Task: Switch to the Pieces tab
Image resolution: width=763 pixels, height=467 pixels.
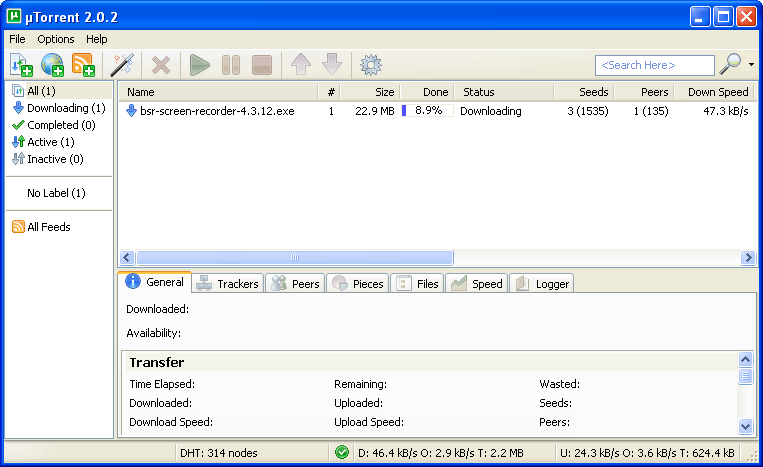Action: pos(358,284)
